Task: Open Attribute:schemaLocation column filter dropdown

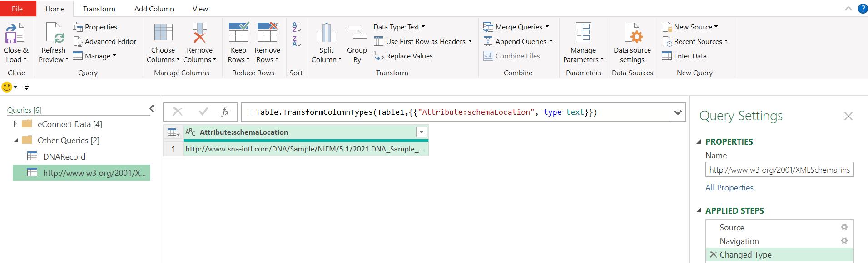Action: click(422, 132)
